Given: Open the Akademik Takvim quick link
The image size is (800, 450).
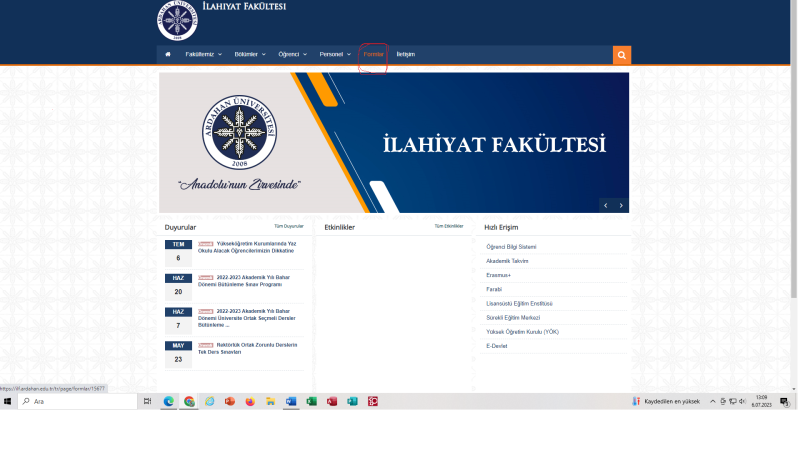Looking at the screenshot, I should coord(507,261).
